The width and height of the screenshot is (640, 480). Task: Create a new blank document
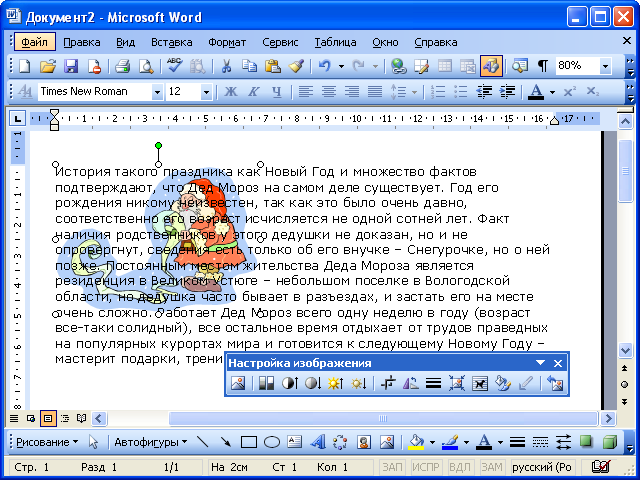[x=25, y=66]
